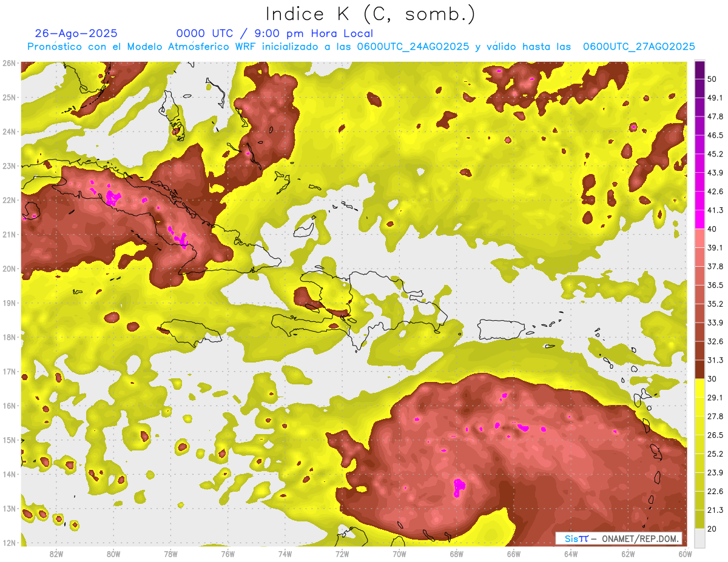
Task: Click the date text "26-Ago-2025"
Action: pyautogui.click(x=76, y=33)
